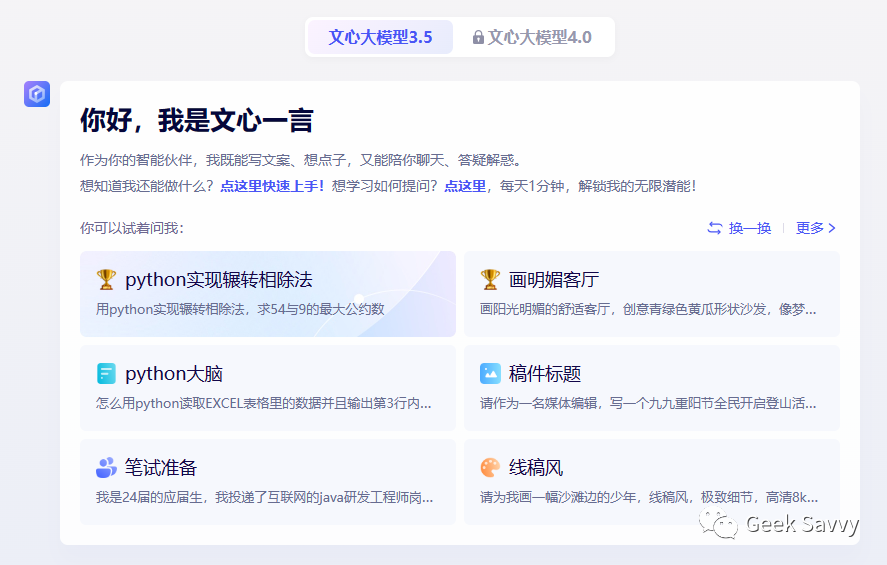Click the trophy icon on 画明媚客厅

tap(490, 279)
